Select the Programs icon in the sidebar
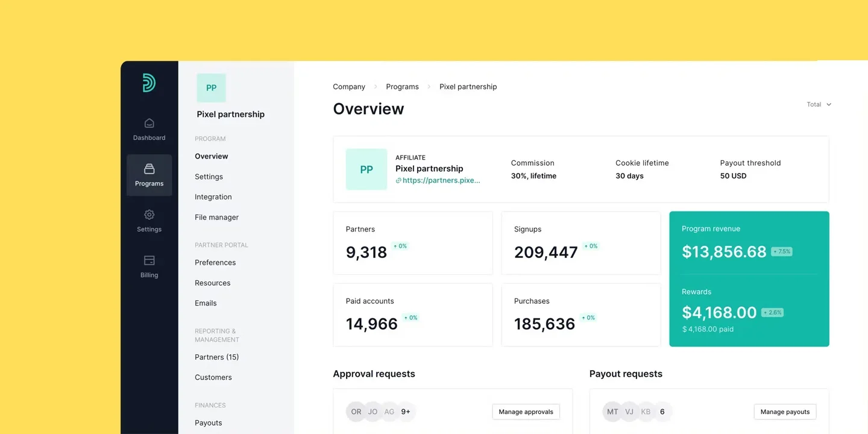 click(149, 169)
